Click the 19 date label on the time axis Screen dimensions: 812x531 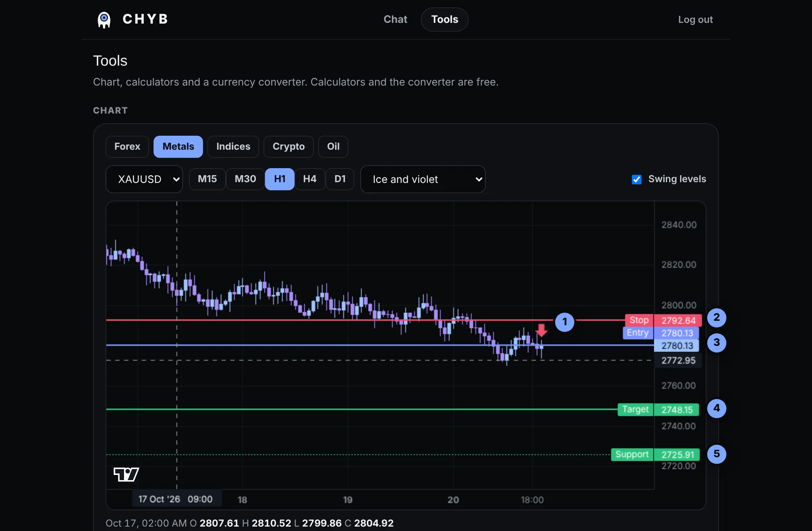348,500
